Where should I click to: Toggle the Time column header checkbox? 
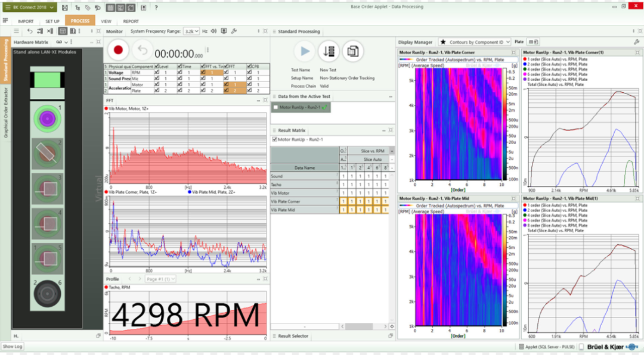179,66
